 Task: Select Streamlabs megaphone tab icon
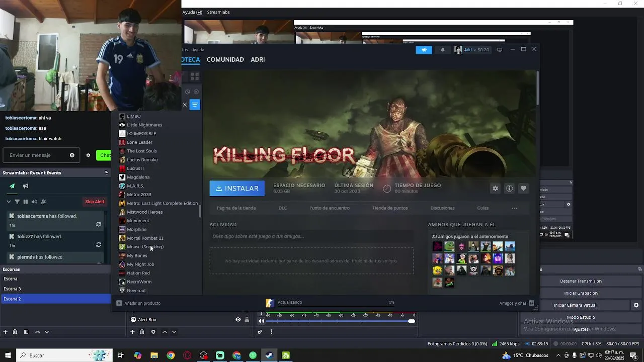[x=25, y=186]
